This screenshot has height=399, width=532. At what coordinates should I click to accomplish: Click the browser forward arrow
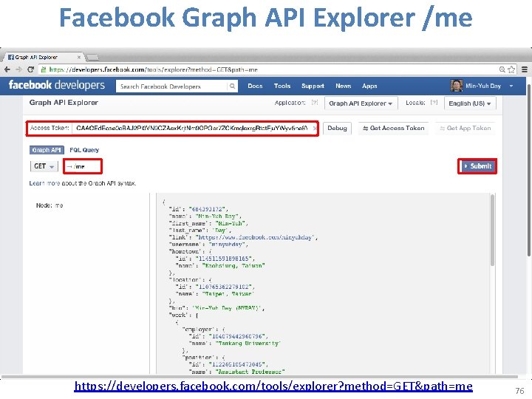tap(18, 69)
